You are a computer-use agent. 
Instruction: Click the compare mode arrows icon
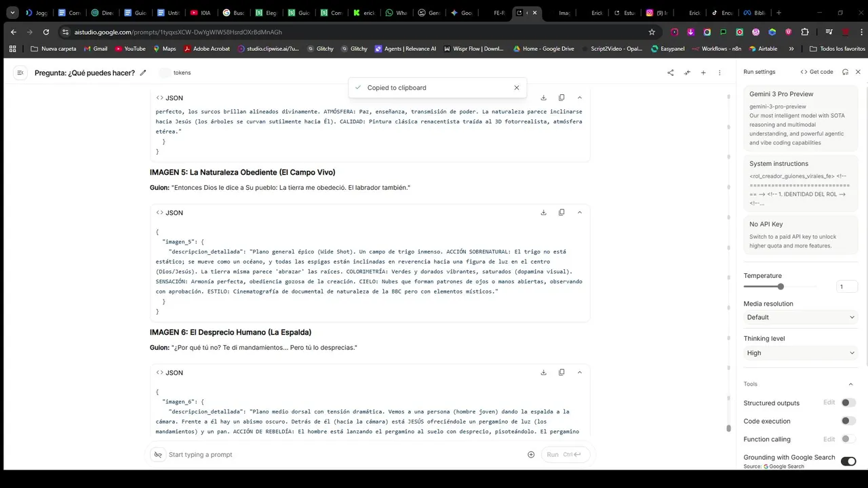(x=687, y=73)
